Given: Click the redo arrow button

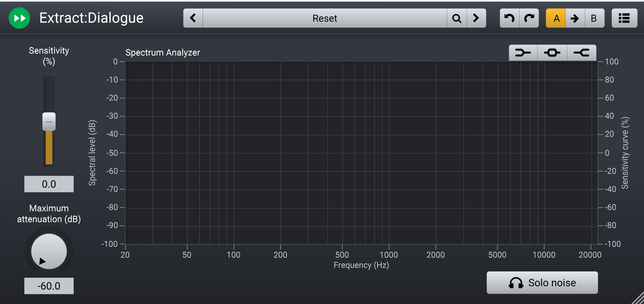Looking at the screenshot, I should (x=529, y=18).
